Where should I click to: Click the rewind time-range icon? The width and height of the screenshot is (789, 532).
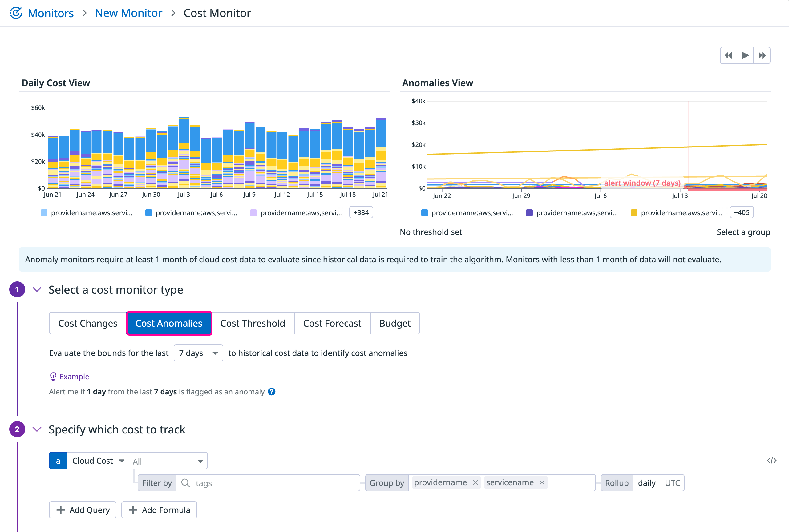tap(728, 55)
